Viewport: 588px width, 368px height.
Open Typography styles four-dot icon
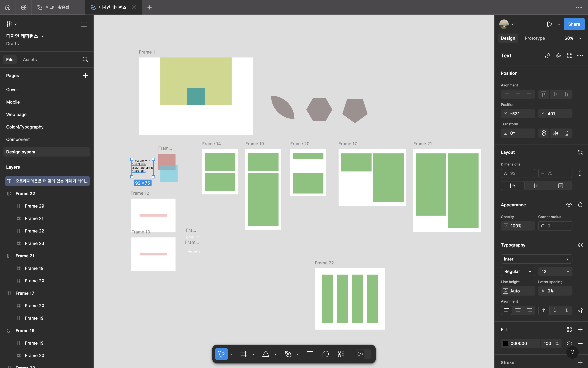[580, 245]
